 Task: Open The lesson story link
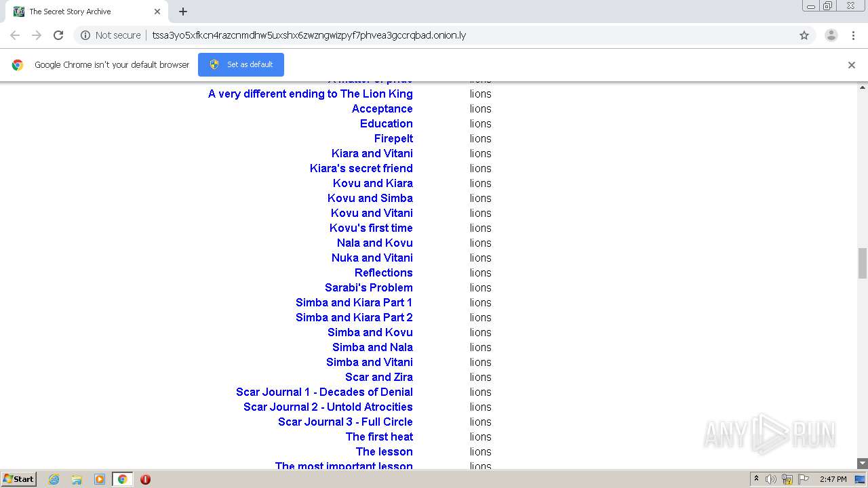(384, 451)
